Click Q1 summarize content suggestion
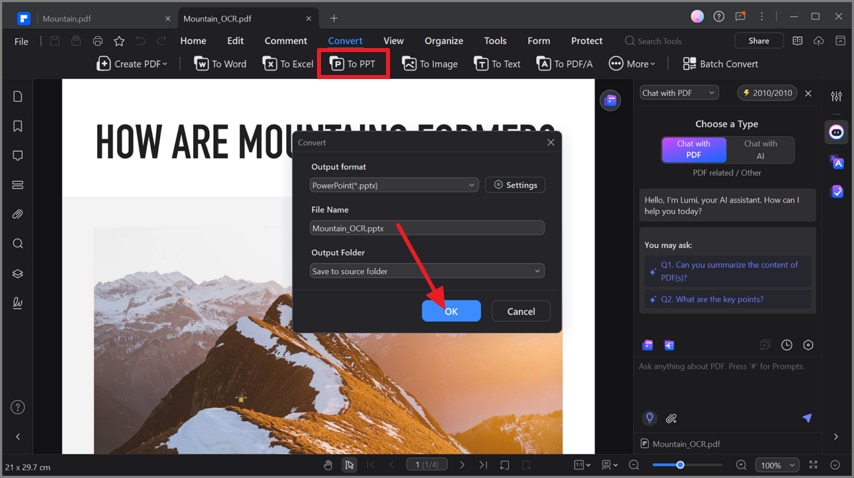The width and height of the screenshot is (854, 478). 728,271
